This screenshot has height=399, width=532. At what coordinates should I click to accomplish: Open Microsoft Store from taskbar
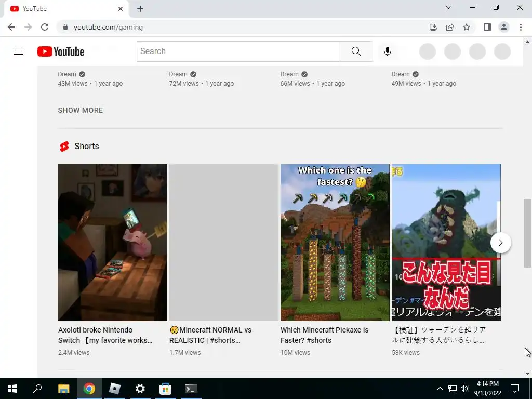pos(165,389)
